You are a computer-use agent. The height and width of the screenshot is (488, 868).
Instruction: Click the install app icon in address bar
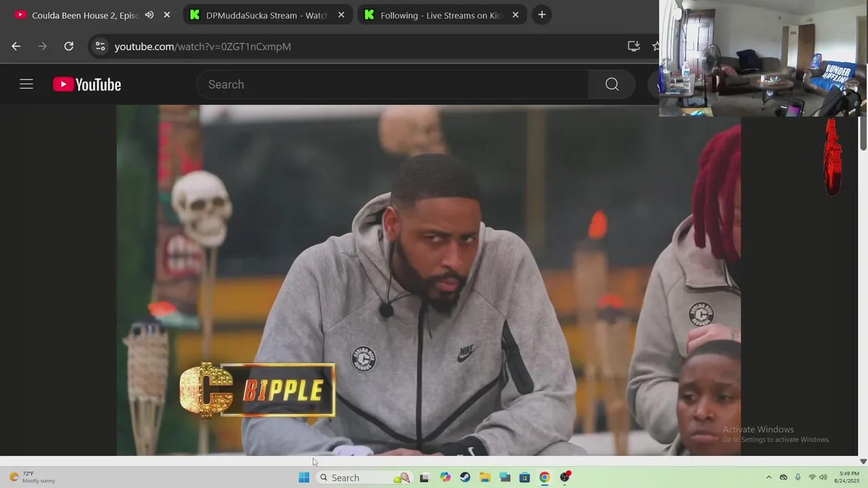(633, 46)
